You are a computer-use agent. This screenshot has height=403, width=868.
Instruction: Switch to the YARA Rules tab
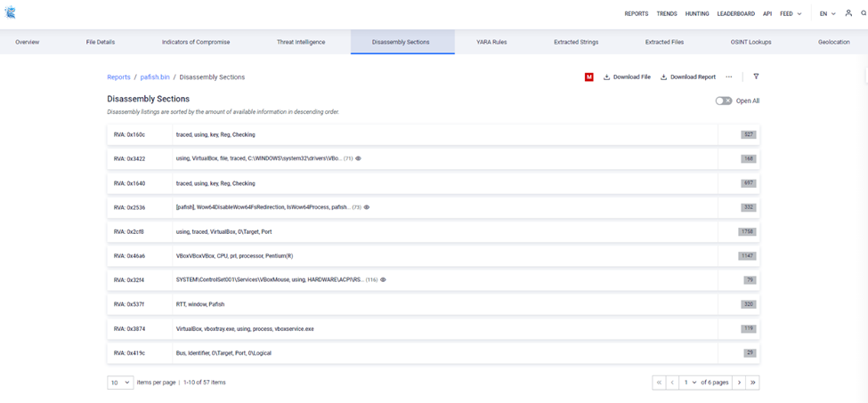[491, 42]
